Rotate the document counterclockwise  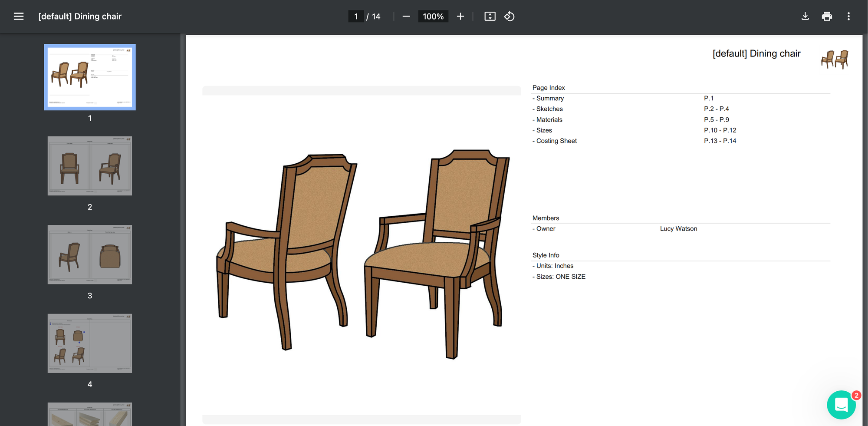click(x=509, y=17)
